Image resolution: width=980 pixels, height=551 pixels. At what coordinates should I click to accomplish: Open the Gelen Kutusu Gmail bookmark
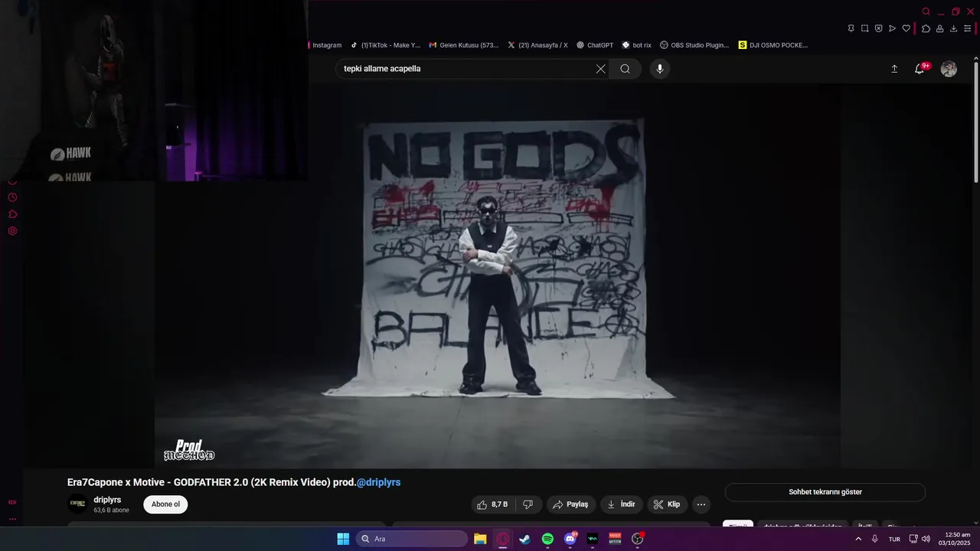464,45
